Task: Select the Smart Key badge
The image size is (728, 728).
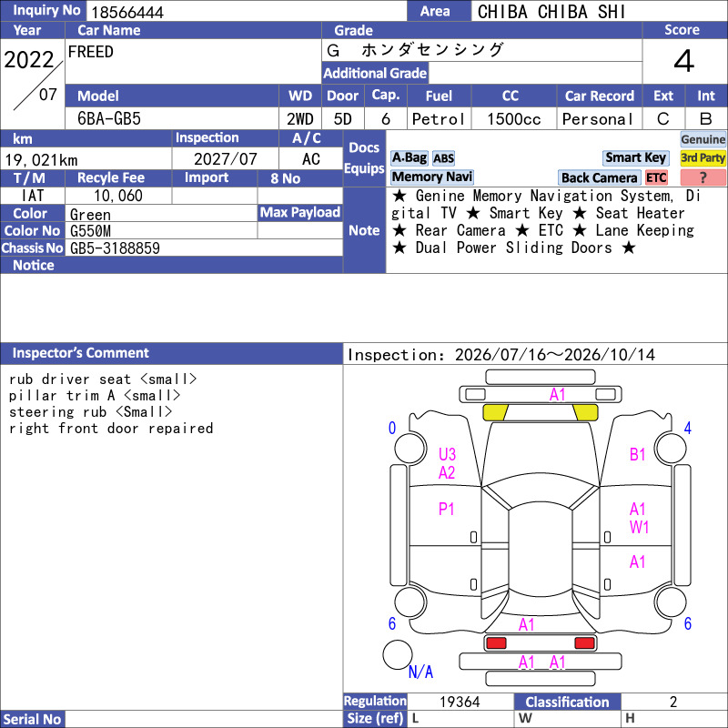Action: (635, 157)
